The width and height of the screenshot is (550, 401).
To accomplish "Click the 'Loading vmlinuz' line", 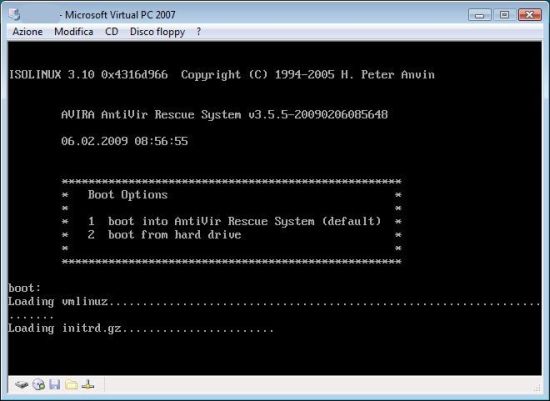I will coord(274,301).
